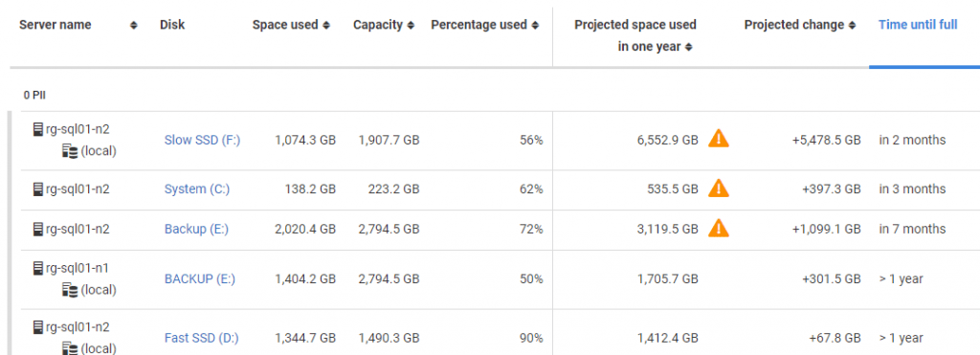Click server icon for rg-sql01-n1

tap(38, 268)
